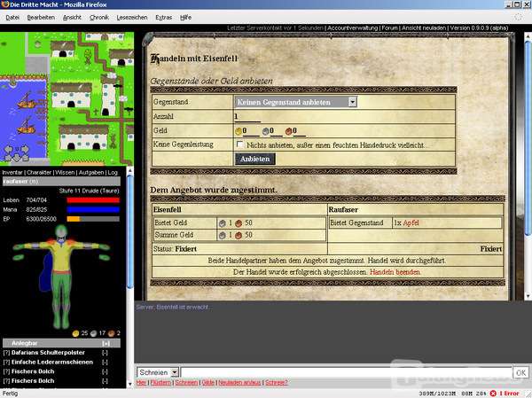Click the Flüstern chat link
This screenshot has height=398, width=532.
160,383
